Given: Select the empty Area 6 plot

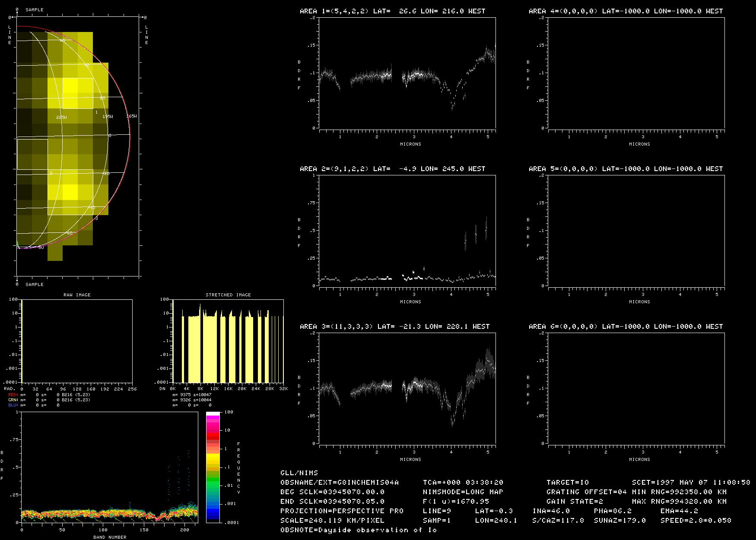Looking at the screenshot, I should tap(636, 388).
